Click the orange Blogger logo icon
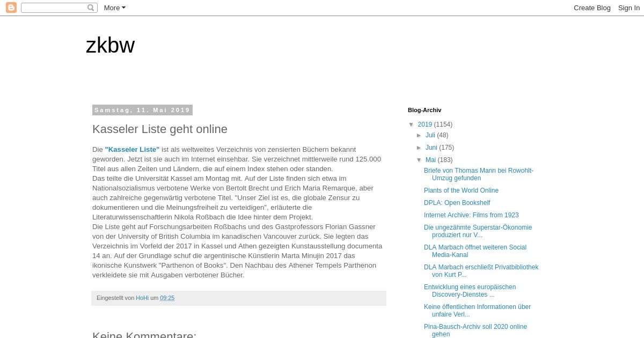The height and width of the screenshot is (338, 644). pyautogui.click(x=11, y=8)
